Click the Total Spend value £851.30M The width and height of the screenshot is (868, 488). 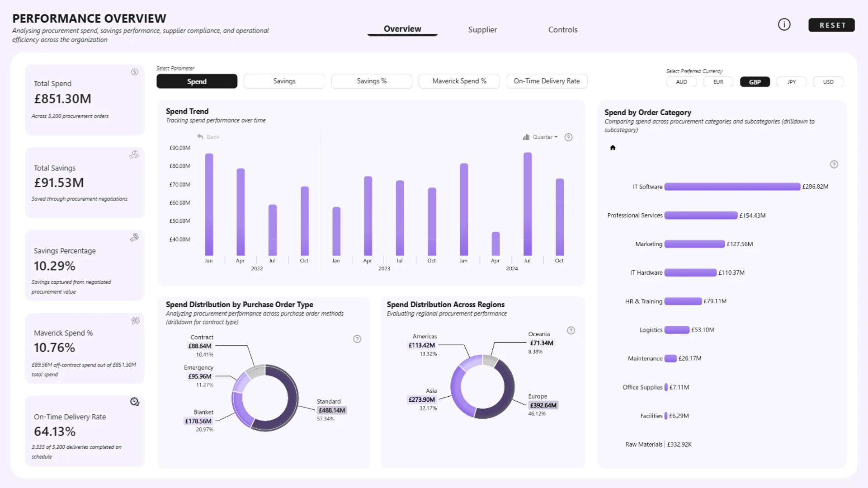pyautogui.click(x=63, y=99)
